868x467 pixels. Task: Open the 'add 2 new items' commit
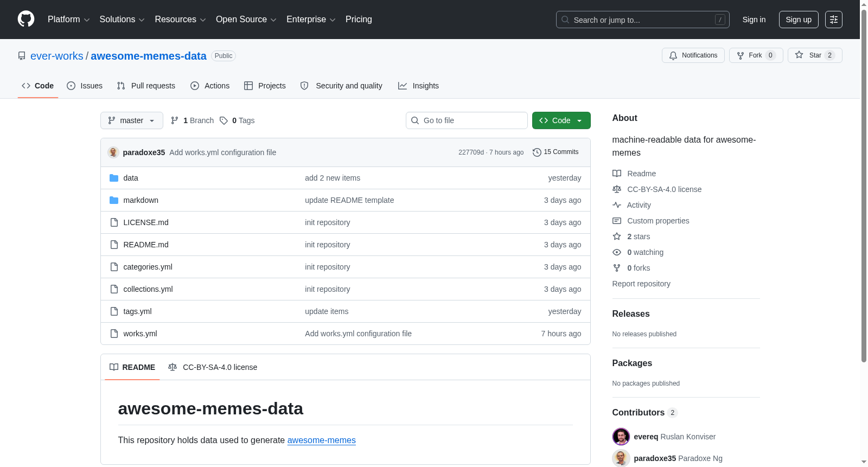coord(333,178)
